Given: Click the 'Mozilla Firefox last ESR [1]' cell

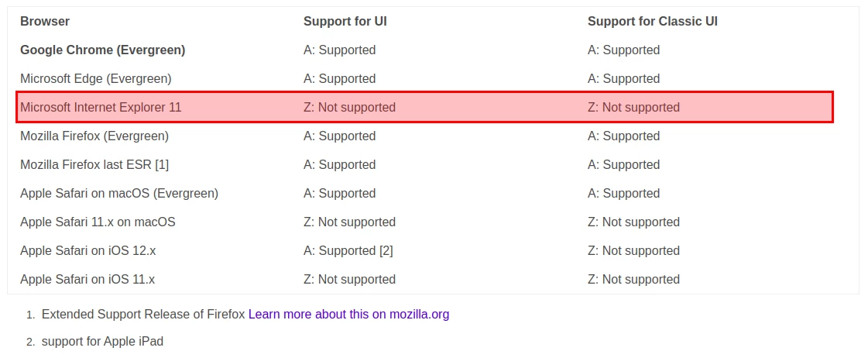Looking at the screenshot, I should (94, 164).
